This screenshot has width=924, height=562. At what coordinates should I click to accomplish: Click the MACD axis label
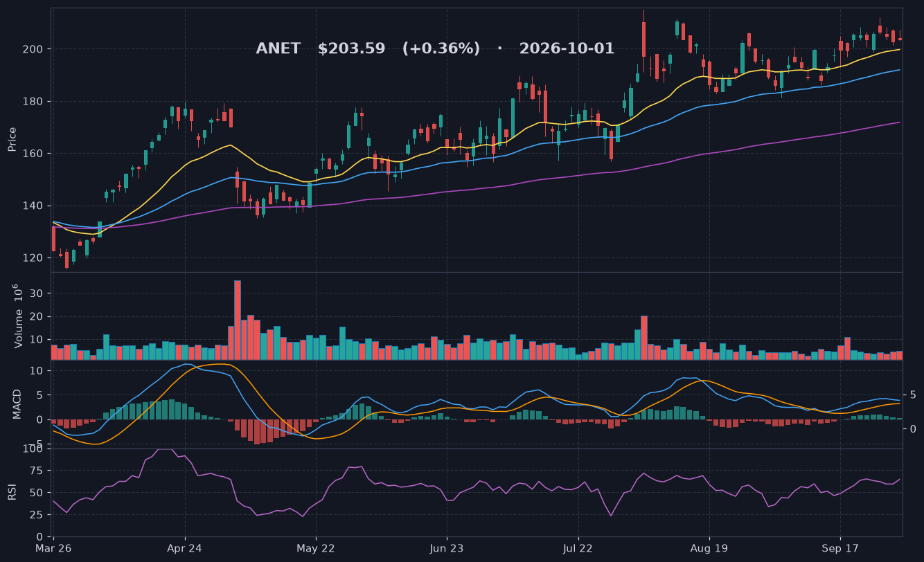(x=17, y=404)
